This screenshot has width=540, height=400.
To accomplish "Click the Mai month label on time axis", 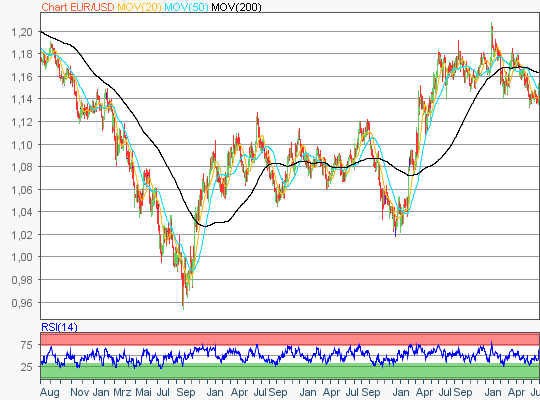I will pos(143,392).
